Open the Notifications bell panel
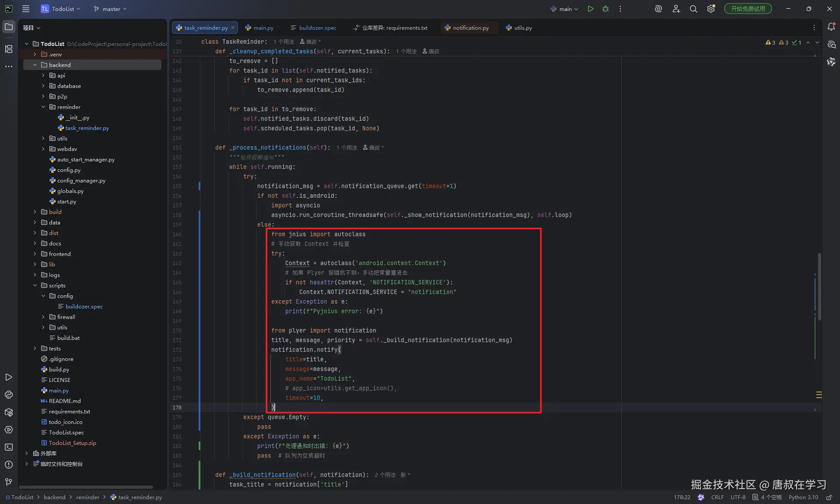The height and width of the screenshot is (504, 840). [831, 27]
